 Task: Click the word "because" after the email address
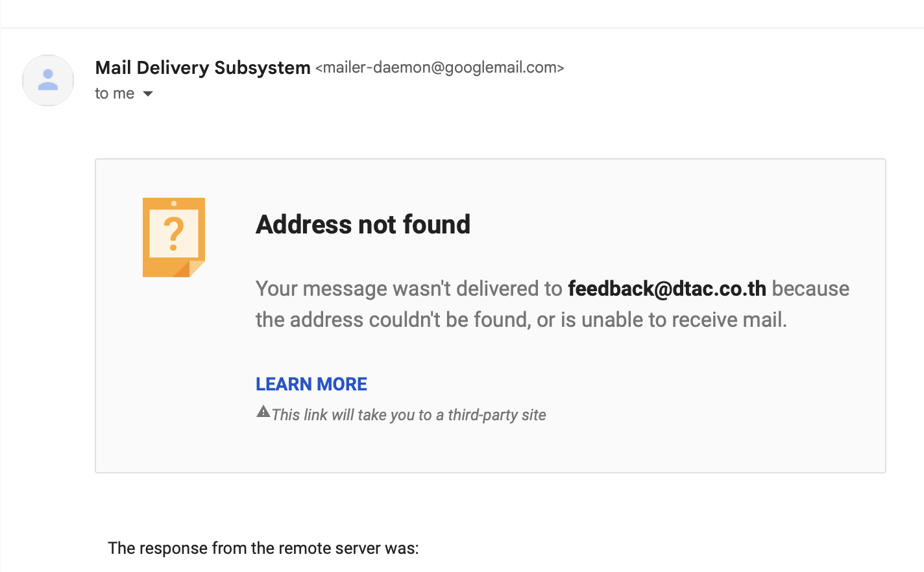810,289
